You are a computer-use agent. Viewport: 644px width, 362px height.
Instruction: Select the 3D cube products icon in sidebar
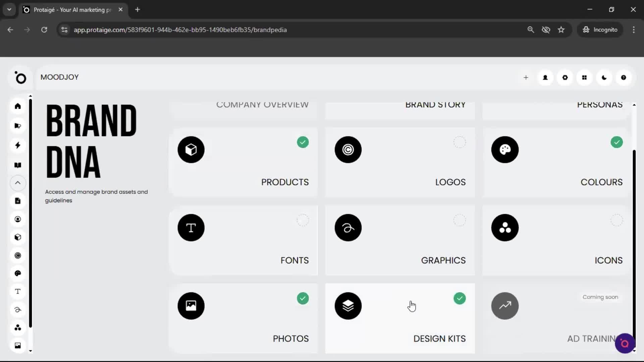17,237
